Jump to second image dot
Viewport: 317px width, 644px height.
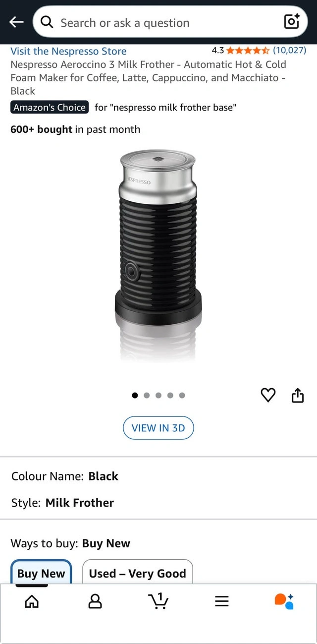(x=147, y=395)
